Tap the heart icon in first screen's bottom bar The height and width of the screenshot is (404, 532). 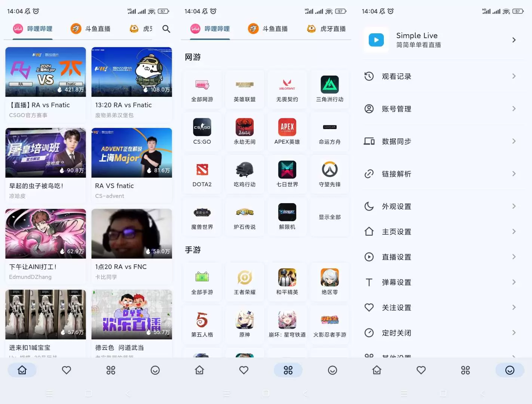[67, 370]
